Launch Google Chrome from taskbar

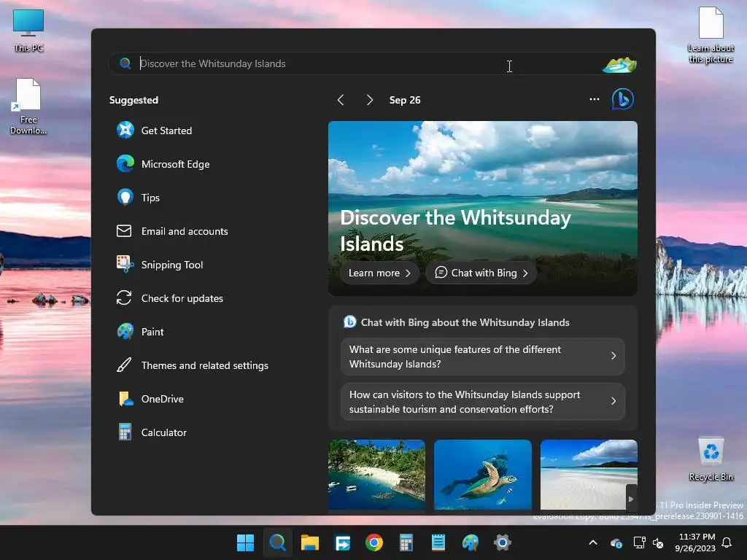pos(374,542)
